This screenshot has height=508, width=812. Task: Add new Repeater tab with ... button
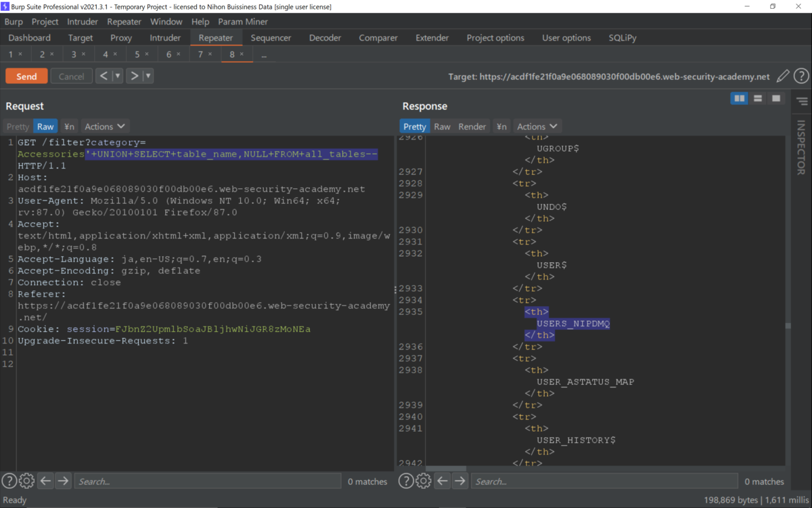point(264,55)
